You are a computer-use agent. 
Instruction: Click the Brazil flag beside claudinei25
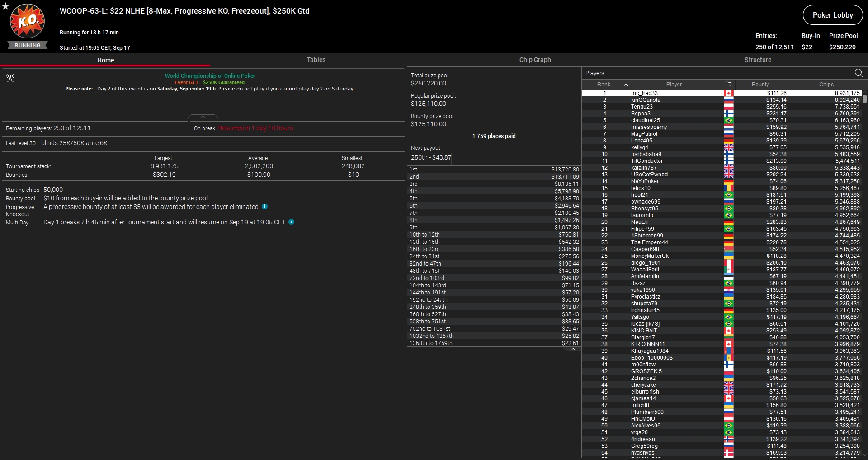click(x=728, y=120)
